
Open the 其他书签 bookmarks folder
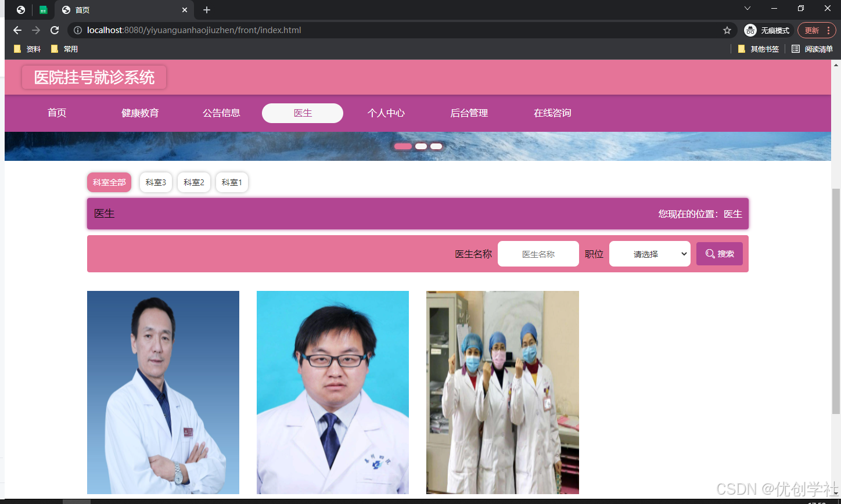759,49
